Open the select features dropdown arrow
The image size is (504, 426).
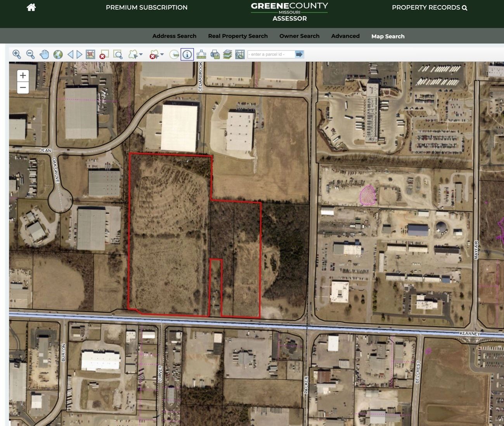click(141, 55)
